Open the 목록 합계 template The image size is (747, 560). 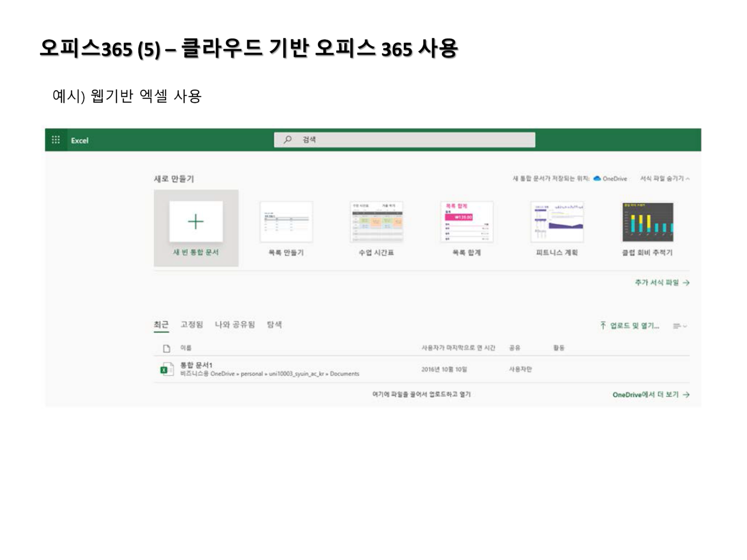[466, 229]
